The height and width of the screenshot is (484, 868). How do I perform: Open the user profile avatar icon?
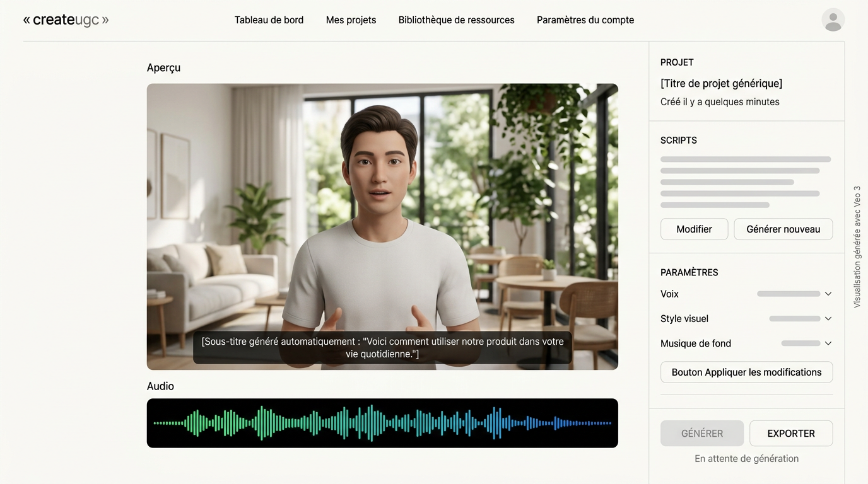coord(833,20)
